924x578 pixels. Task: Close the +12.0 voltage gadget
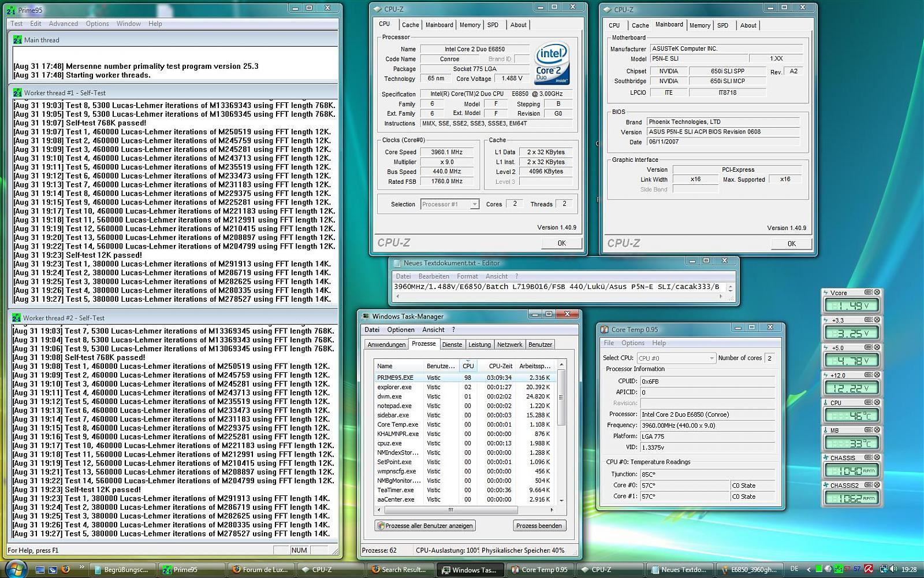pyautogui.click(x=877, y=375)
